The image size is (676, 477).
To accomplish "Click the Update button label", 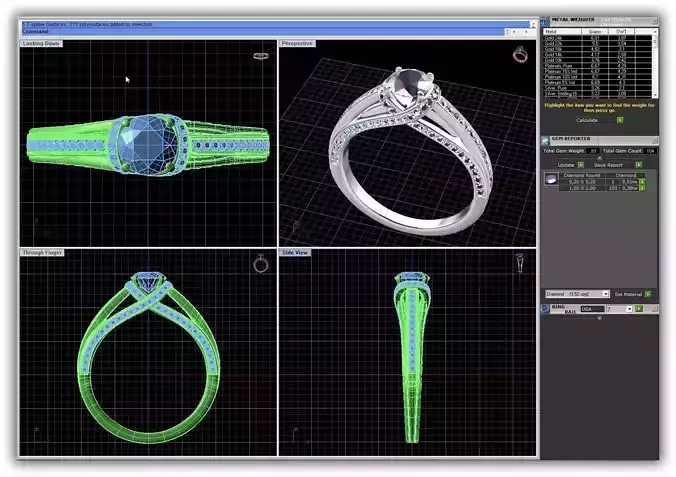I will (x=566, y=165).
